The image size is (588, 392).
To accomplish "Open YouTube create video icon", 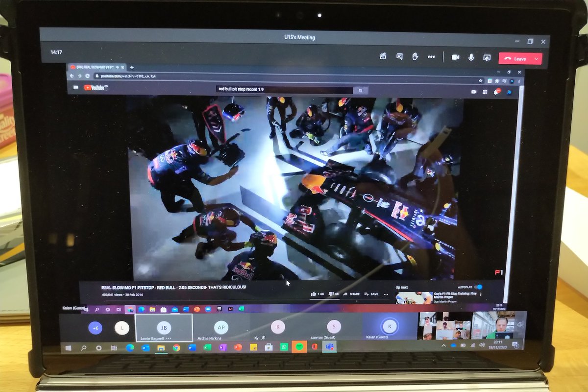I will (474, 92).
